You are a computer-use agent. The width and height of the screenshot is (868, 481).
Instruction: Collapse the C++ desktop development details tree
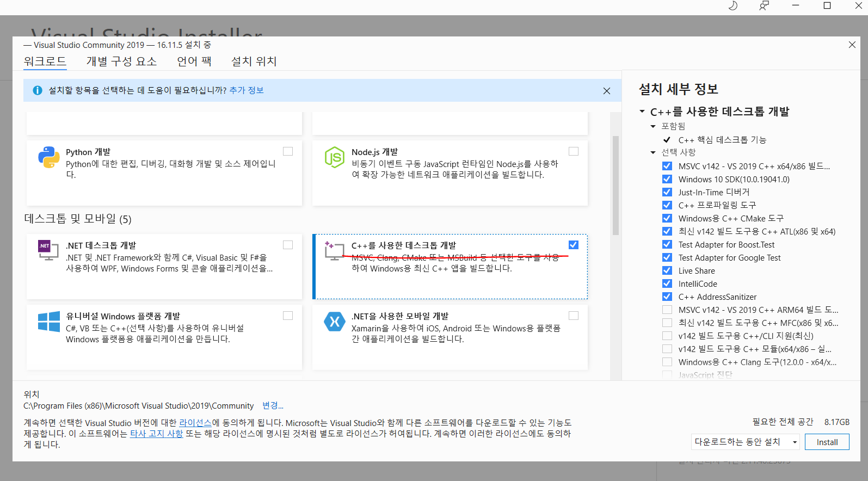pyautogui.click(x=642, y=112)
